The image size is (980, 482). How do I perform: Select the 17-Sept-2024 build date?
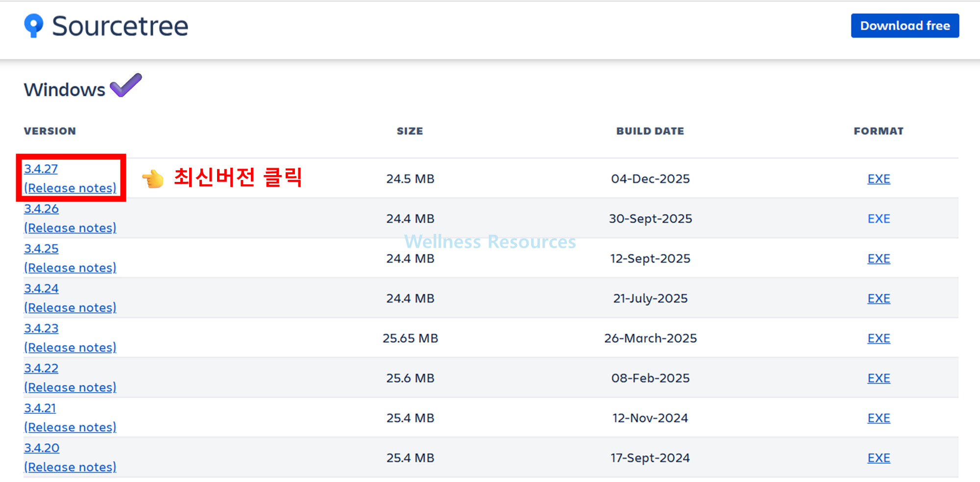tap(650, 458)
